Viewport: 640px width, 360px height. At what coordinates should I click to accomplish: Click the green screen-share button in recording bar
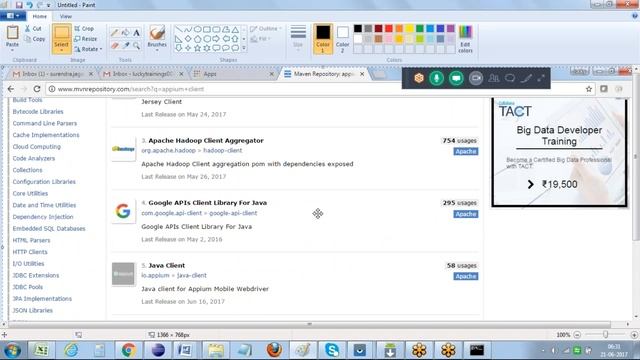coord(456,78)
